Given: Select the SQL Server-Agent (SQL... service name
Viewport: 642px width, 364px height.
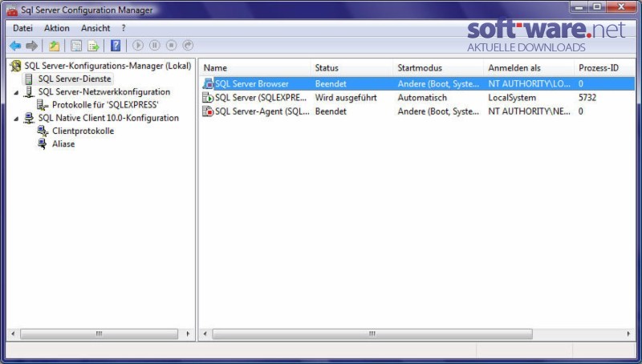Looking at the screenshot, I should [262, 111].
